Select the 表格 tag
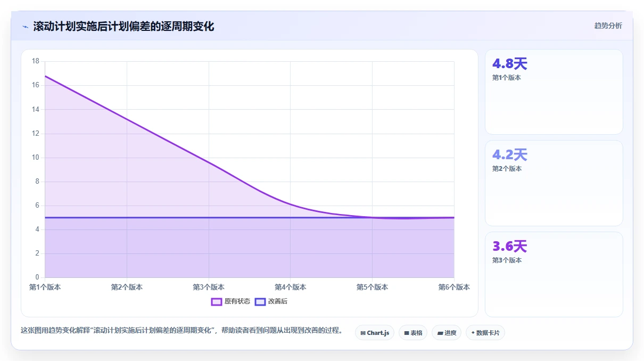 tap(413, 333)
